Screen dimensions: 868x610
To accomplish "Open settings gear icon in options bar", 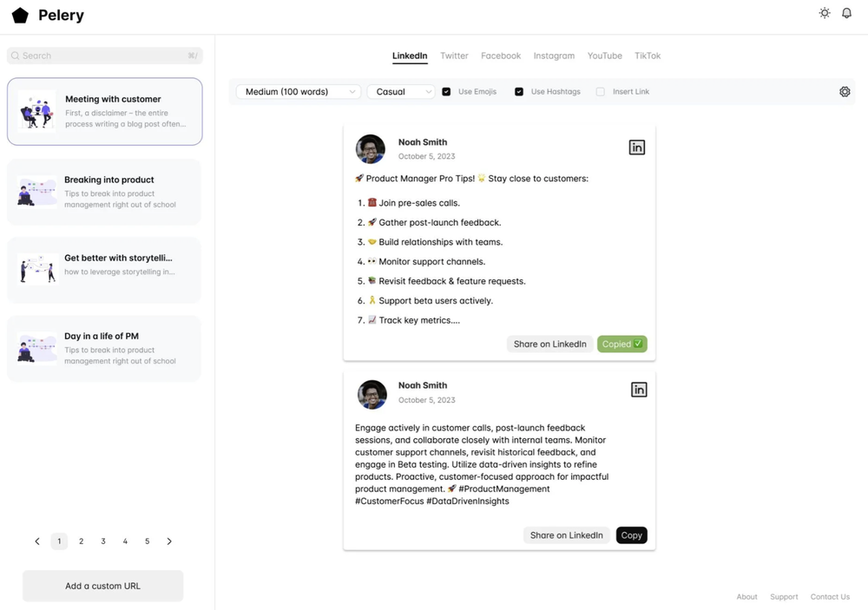I will [845, 92].
